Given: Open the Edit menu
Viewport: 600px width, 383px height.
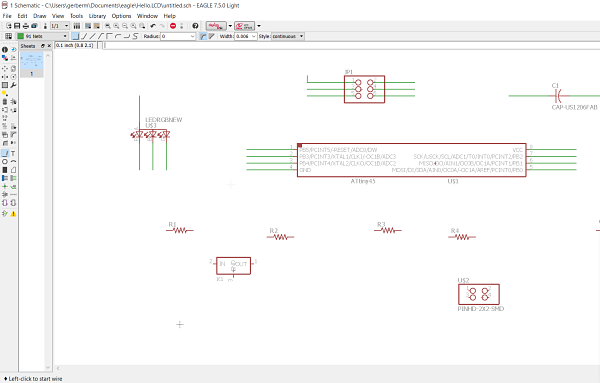Looking at the screenshot, I should click(22, 16).
